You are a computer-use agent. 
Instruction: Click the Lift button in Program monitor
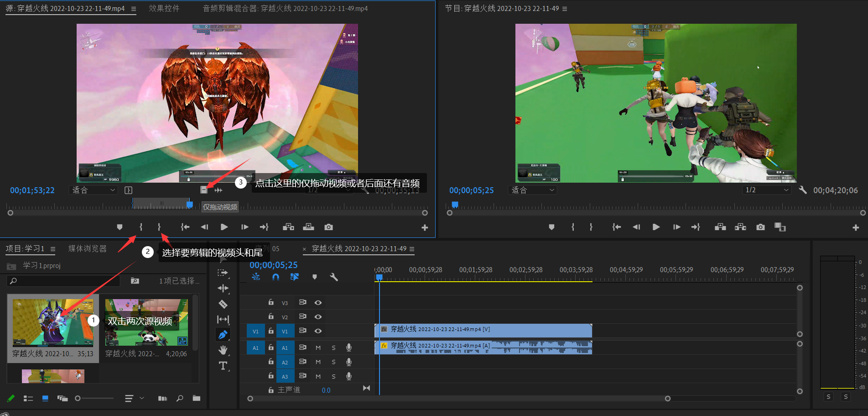tap(720, 227)
